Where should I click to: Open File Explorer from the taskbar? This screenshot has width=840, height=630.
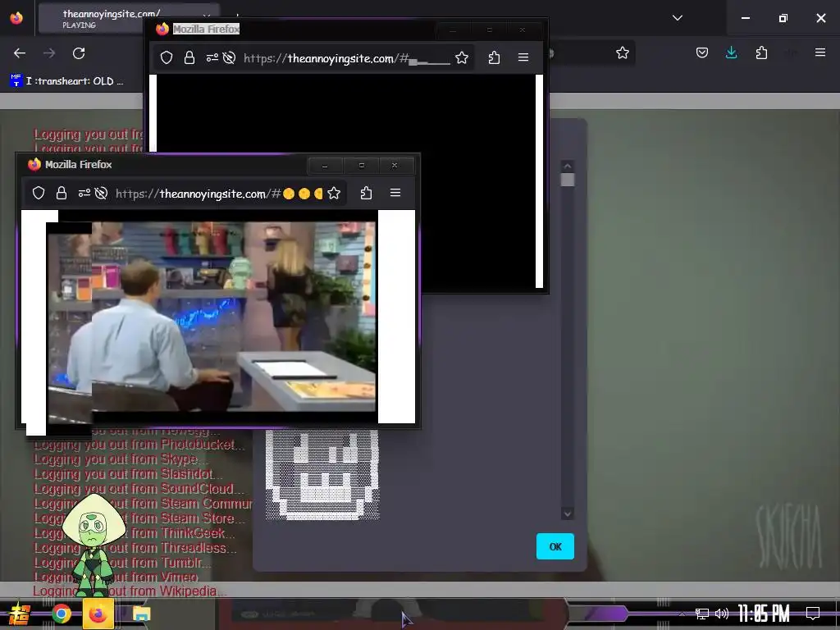141,614
